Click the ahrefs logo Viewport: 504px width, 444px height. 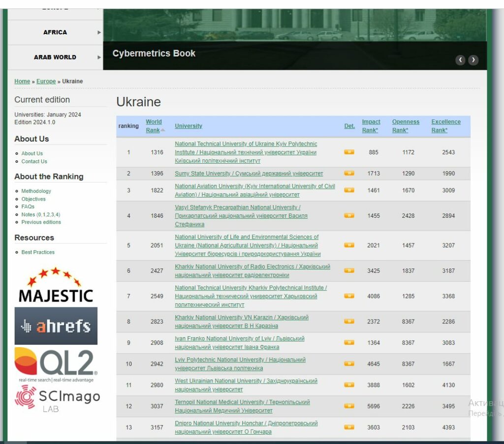pyautogui.click(x=56, y=326)
